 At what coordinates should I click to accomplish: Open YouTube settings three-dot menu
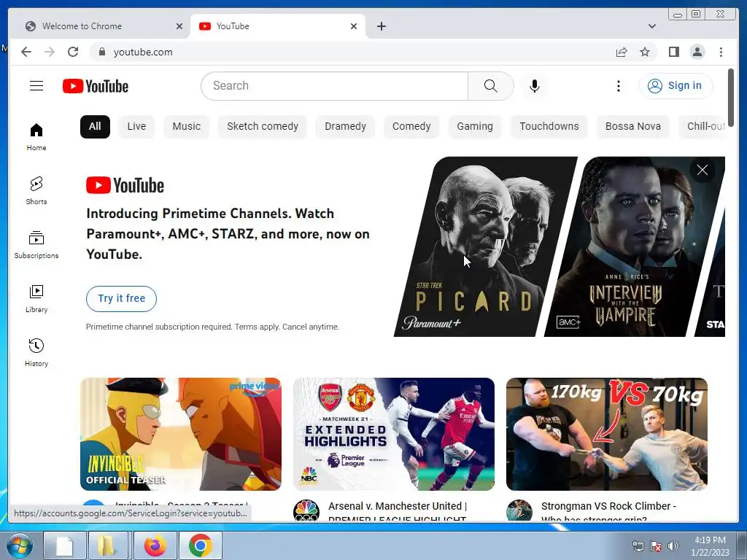(x=619, y=86)
